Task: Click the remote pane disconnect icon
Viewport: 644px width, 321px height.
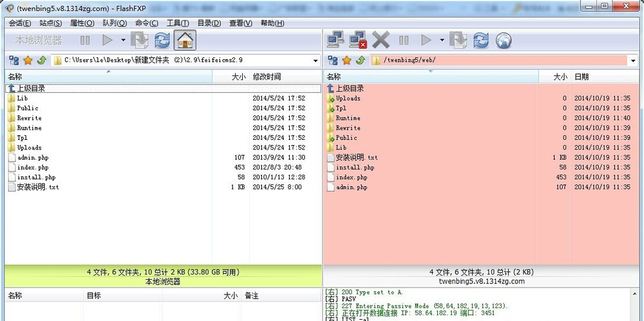Action: pos(357,40)
